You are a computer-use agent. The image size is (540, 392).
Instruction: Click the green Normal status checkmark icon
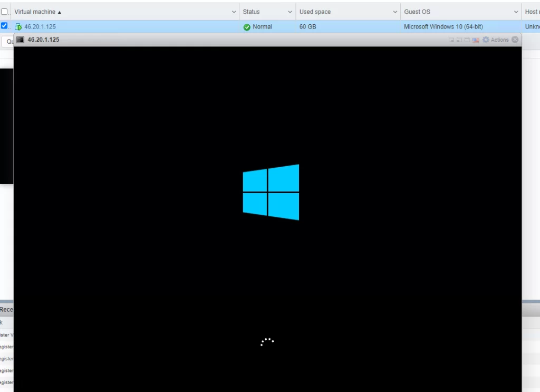tap(247, 27)
